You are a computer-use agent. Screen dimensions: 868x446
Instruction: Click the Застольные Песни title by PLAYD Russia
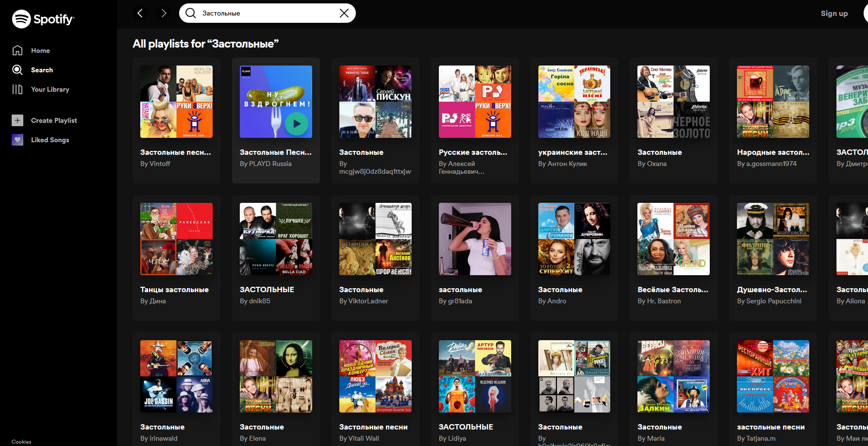[276, 152]
